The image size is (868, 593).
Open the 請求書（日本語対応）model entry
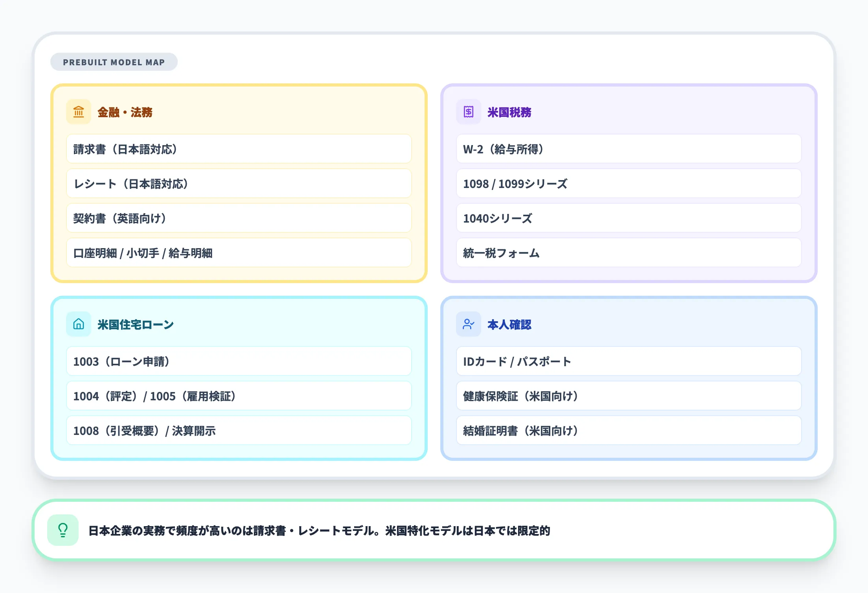point(239,149)
